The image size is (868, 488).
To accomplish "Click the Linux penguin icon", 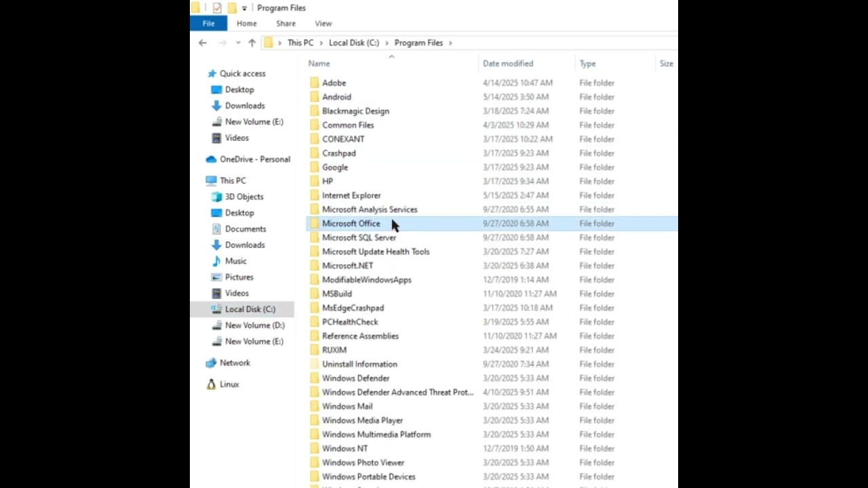I will [212, 384].
